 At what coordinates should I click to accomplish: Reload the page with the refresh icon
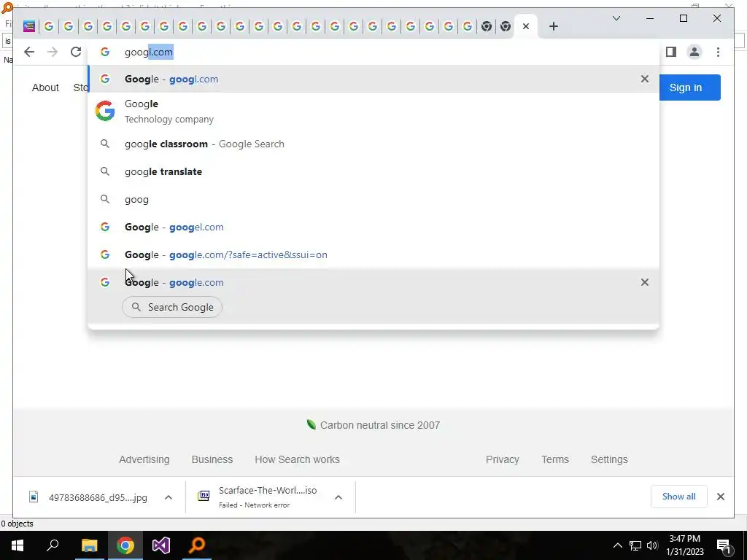point(76,52)
